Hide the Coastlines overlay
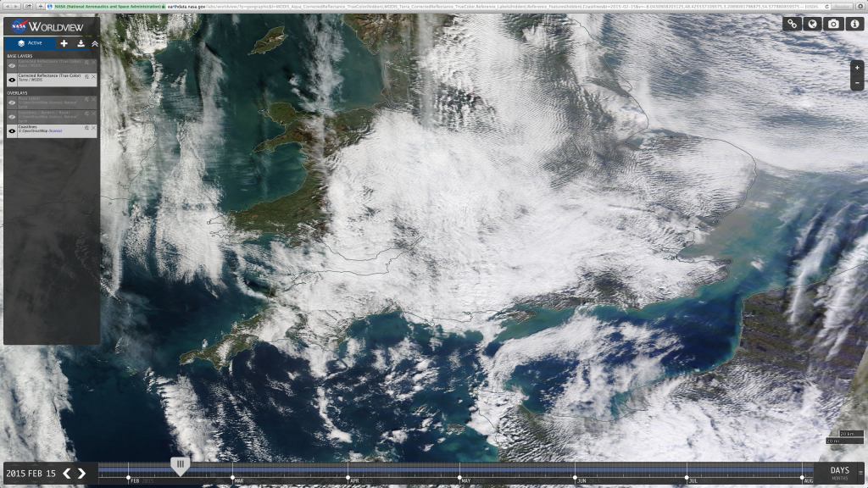Screen dimensions: 868x488 click(12, 131)
